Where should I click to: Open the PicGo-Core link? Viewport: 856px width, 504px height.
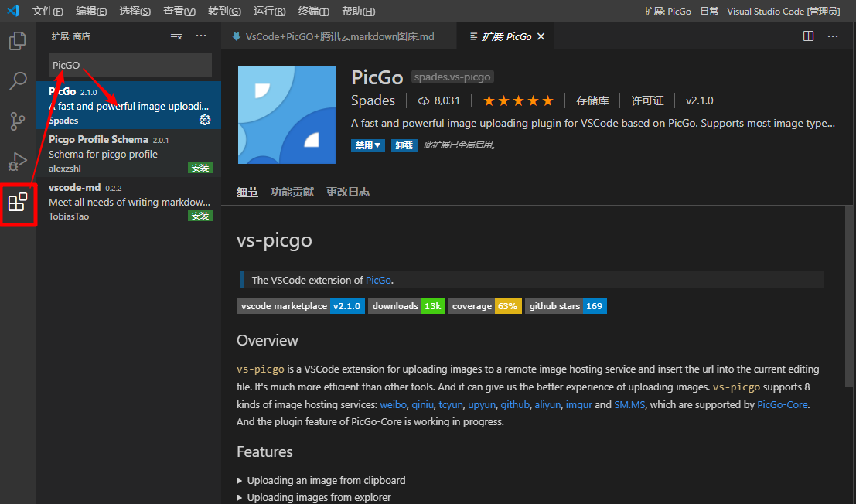coord(783,405)
